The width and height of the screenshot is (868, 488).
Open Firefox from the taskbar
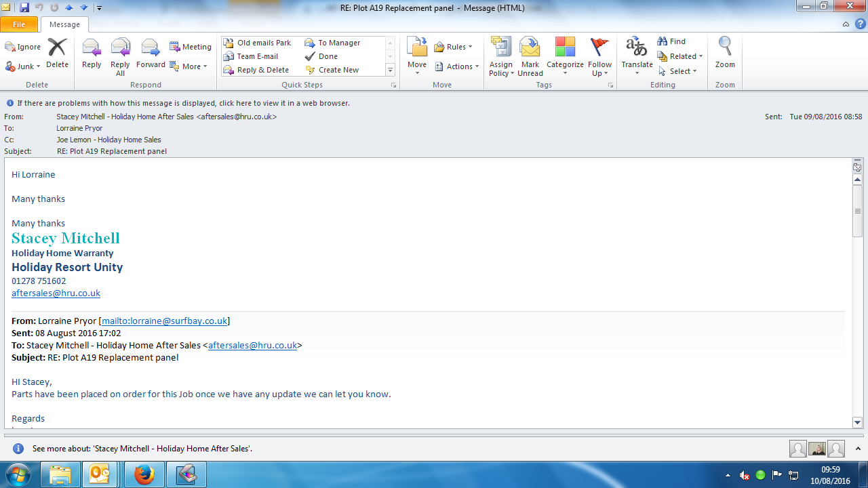144,474
